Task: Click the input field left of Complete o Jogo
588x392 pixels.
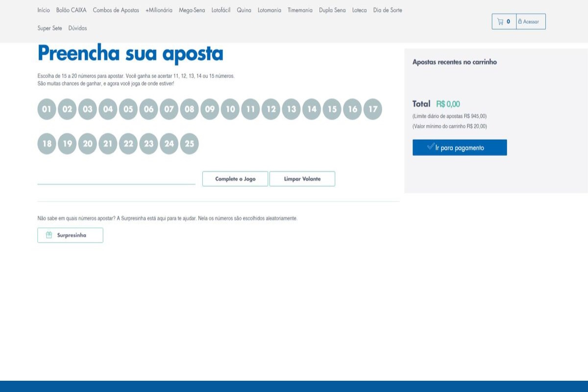Action: (117, 178)
